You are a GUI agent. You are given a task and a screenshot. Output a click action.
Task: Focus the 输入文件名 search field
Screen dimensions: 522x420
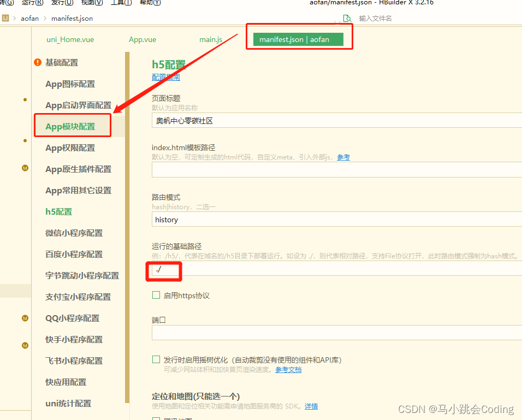click(x=375, y=19)
